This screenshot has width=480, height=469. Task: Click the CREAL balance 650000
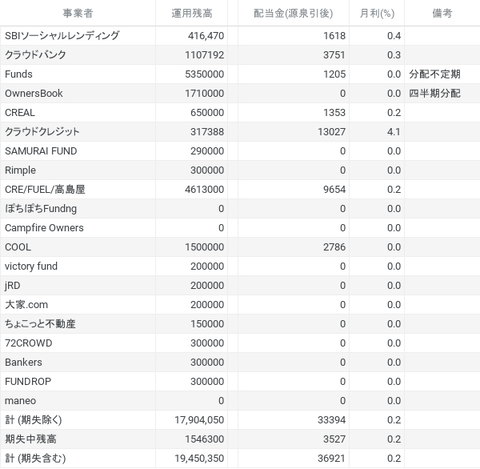click(207, 113)
